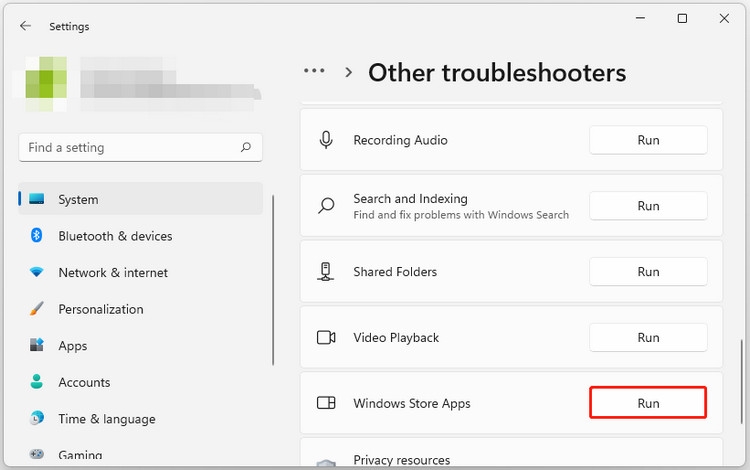Click the Windows Store Apps icon
The image size is (750, 470).
pyautogui.click(x=326, y=403)
